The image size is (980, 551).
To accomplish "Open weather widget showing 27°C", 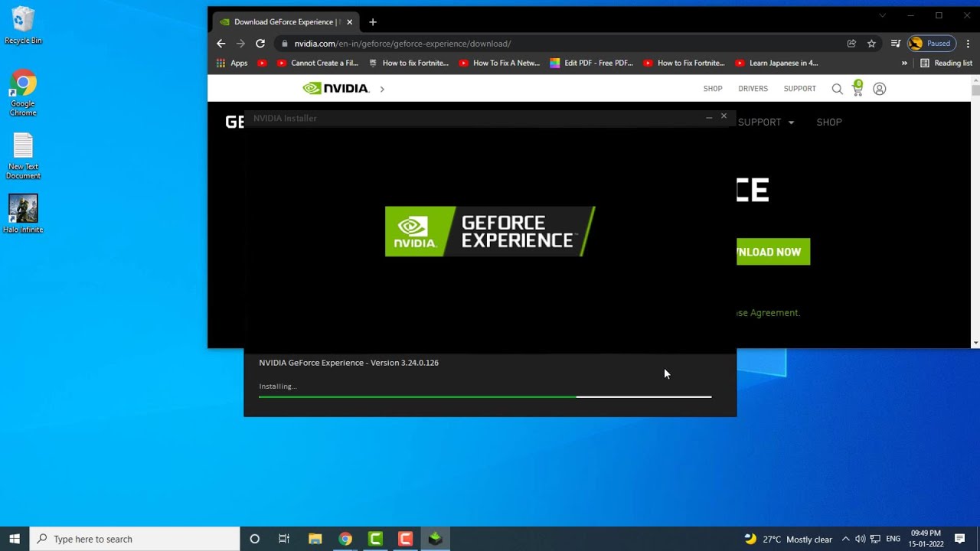I will pyautogui.click(x=788, y=539).
